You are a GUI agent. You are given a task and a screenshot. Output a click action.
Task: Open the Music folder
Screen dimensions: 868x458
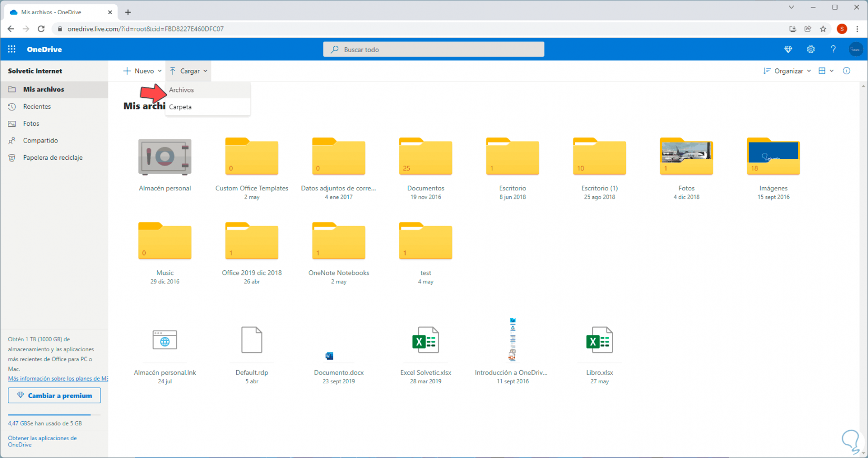pos(165,241)
